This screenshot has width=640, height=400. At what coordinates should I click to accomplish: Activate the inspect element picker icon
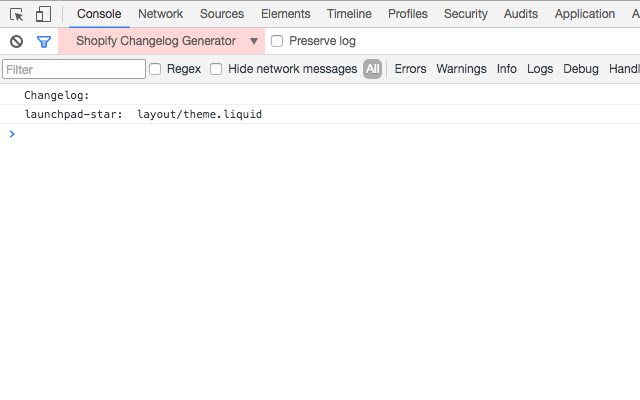(17, 14)
